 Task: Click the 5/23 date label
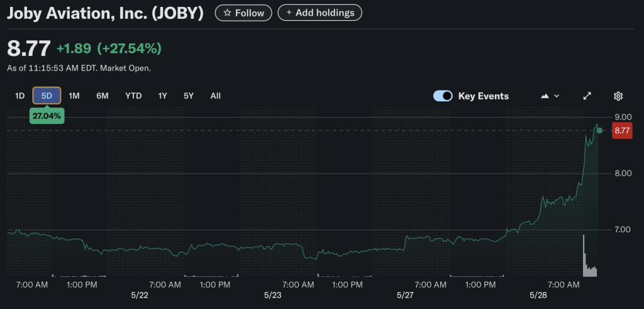coord(273,295)
